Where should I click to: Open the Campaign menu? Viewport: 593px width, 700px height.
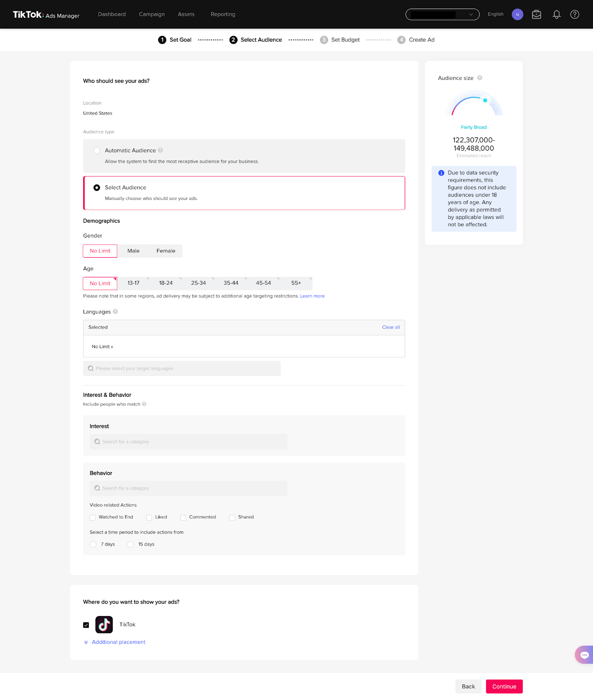(152, 14)
